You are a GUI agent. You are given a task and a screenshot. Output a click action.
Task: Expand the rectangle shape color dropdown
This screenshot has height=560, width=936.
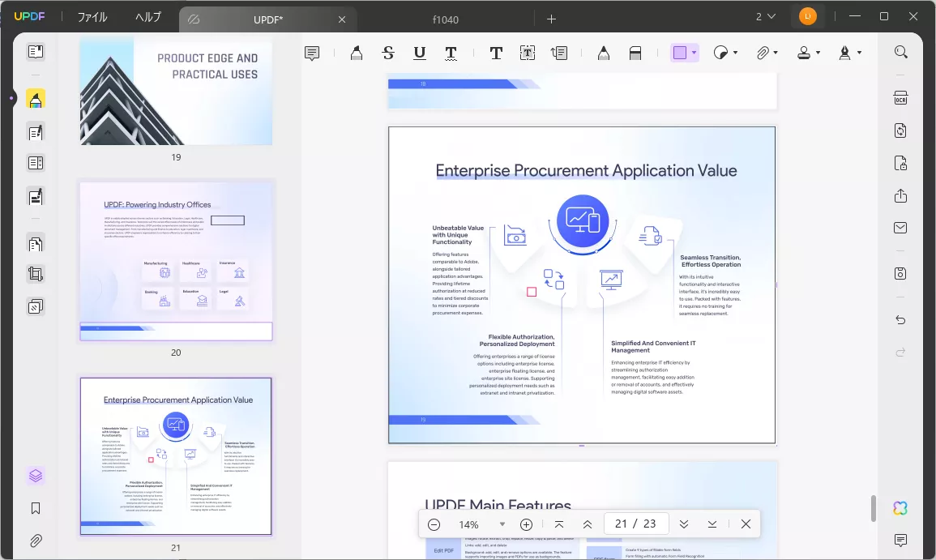coord(694,53)
